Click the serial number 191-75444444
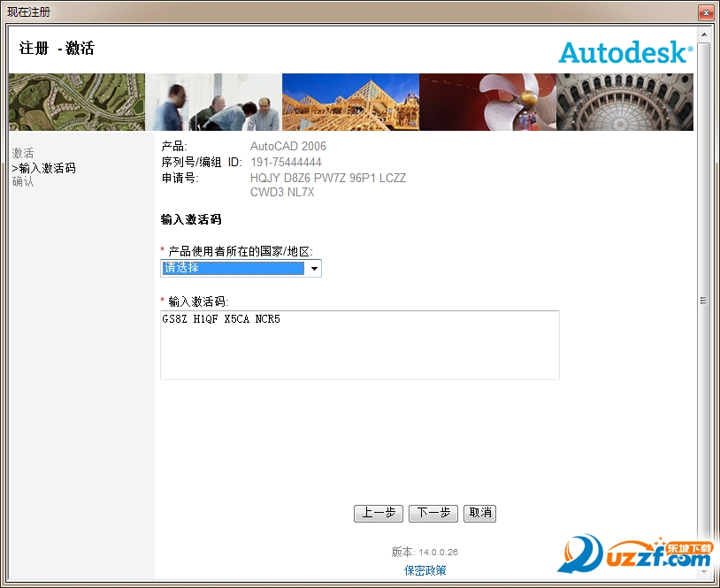 point(286,162)
